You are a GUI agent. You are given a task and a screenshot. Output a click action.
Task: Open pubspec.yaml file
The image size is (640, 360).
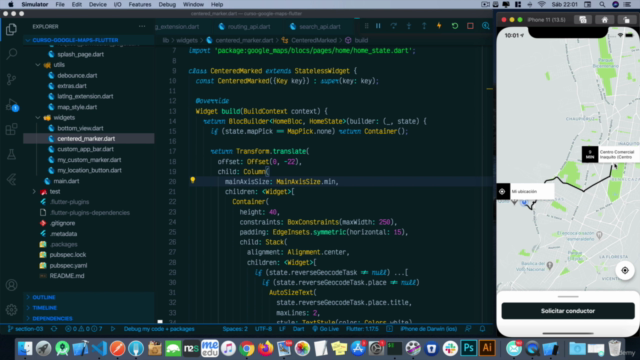pos(68,265)
